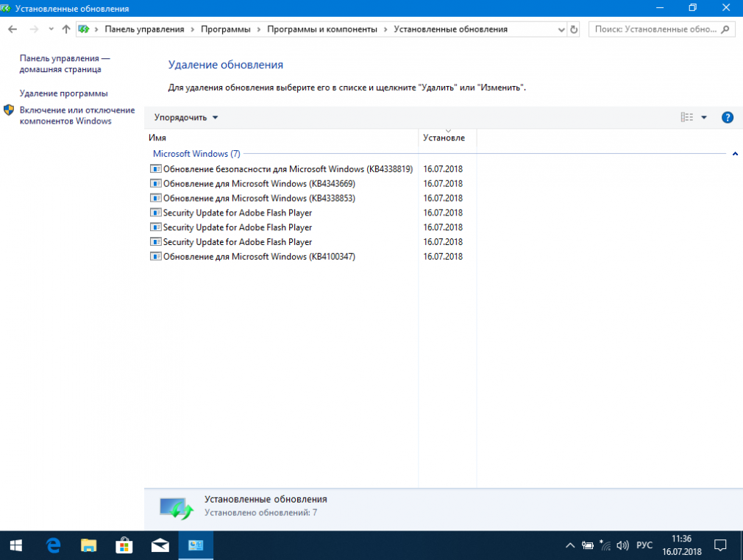
Task: Click the address bar control panel icon
Action: 84,29
